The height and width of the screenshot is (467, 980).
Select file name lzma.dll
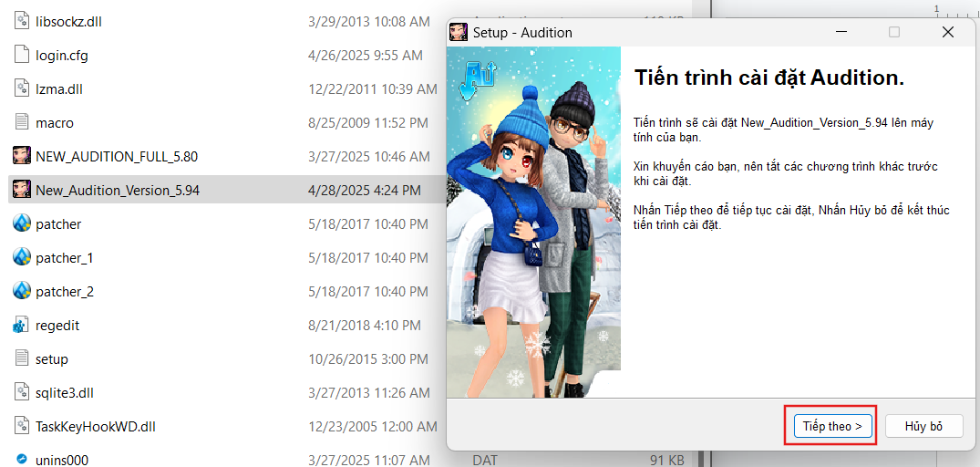[59, 89]
